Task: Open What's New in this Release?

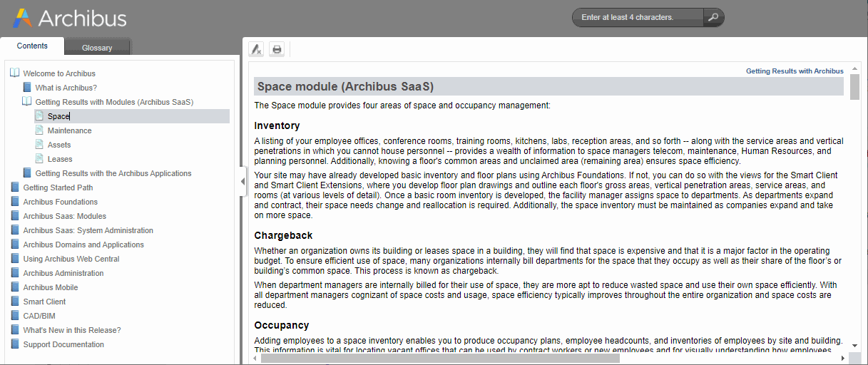Action: click(72, 330)
